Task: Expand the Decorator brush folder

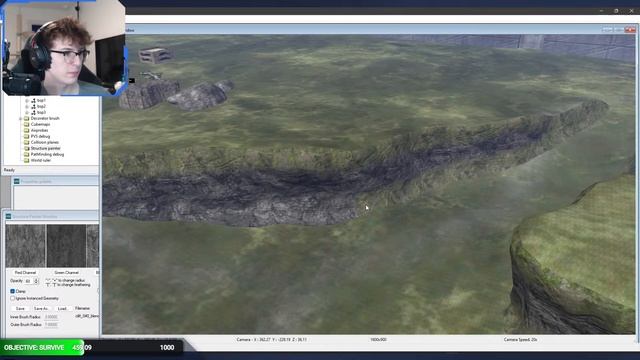Action: 20,118
